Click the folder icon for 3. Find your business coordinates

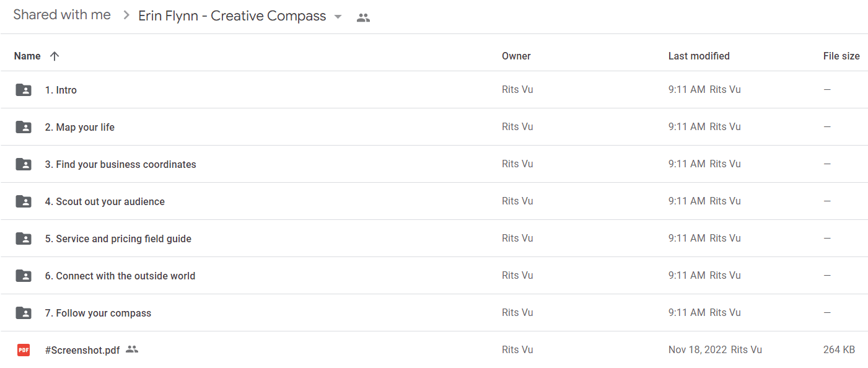point(24,164)
